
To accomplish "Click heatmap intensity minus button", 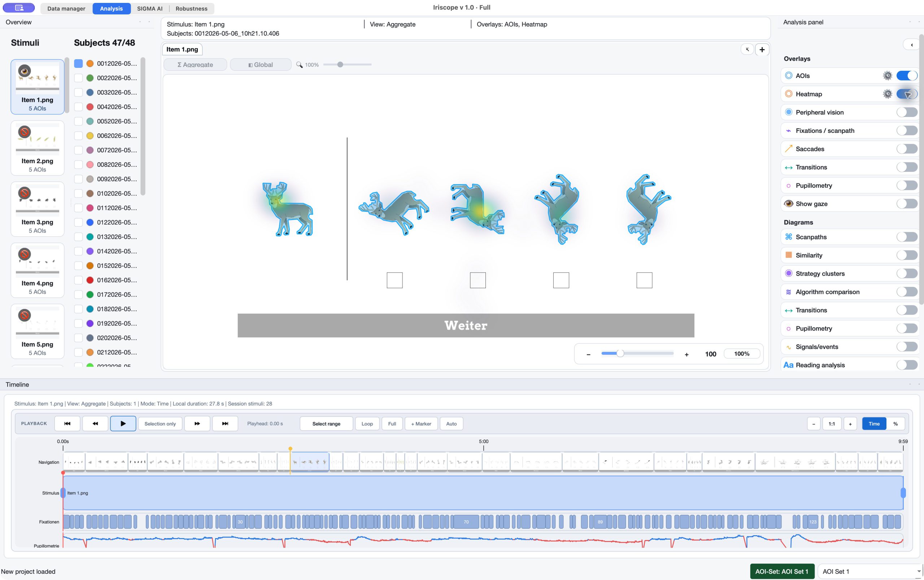I will click(x=588, y=354).
